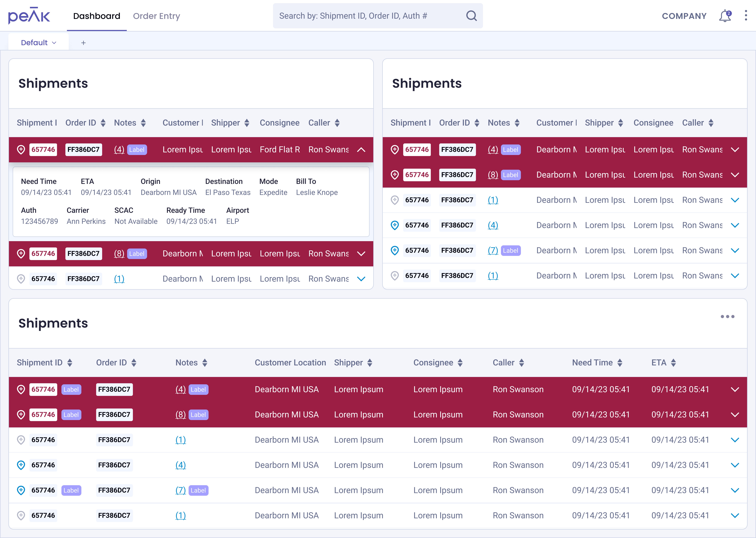Sort top-left table by Shipper
Screen dimensions: 756x538
pos(247,123)
